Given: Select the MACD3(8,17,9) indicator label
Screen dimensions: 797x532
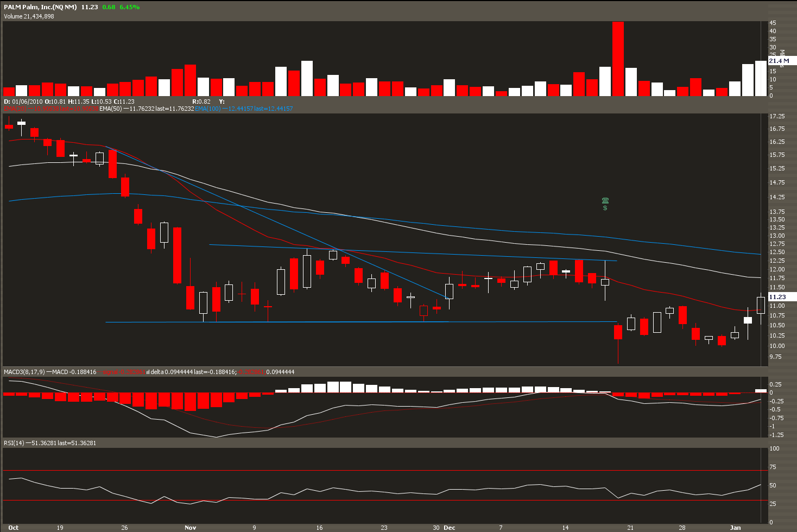Looking at the screenshot, I should pos(24,372).
